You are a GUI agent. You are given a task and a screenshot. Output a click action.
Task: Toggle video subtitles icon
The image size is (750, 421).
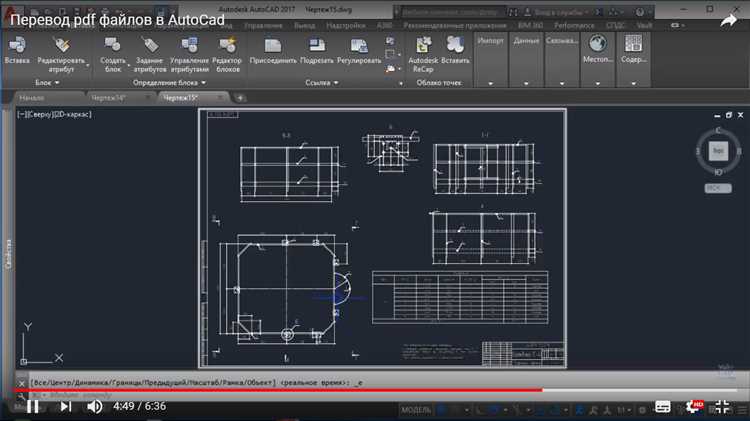(x=662, y=407)
